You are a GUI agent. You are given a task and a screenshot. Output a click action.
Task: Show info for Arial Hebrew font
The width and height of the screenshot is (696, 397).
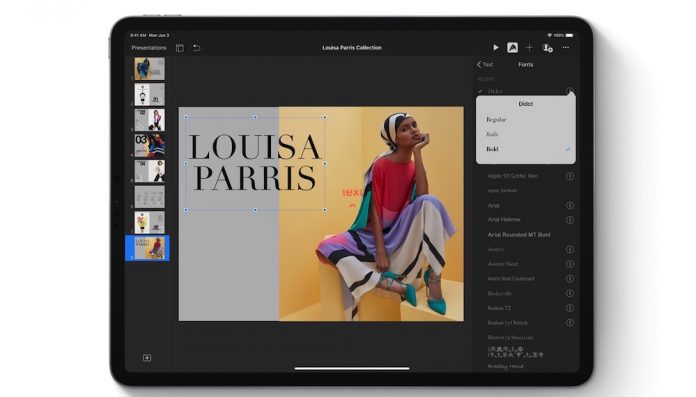(570, 220)
